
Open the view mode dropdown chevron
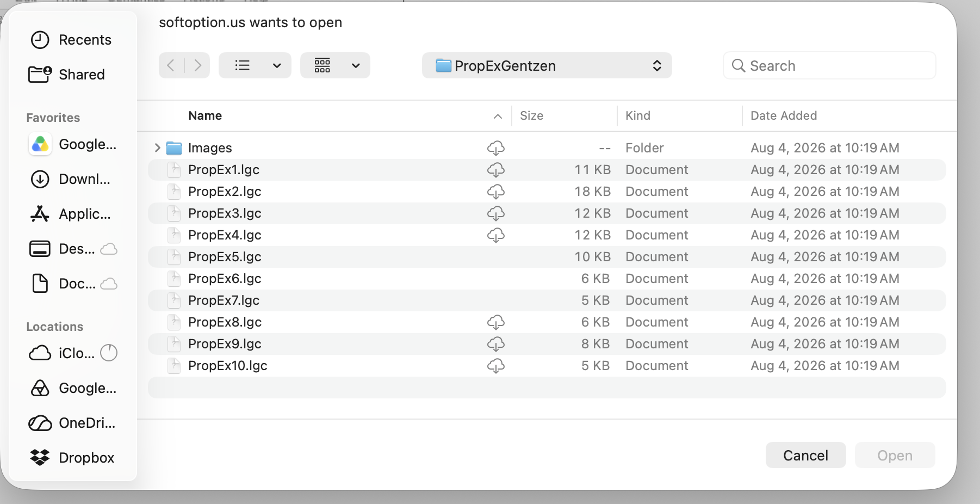pos(277,66)
